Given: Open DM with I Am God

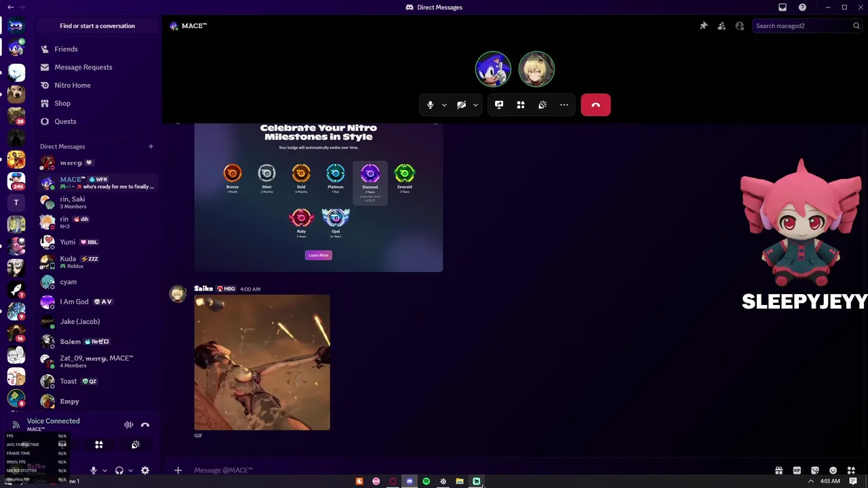Looking at the screenshot, I should click(97, 302).
